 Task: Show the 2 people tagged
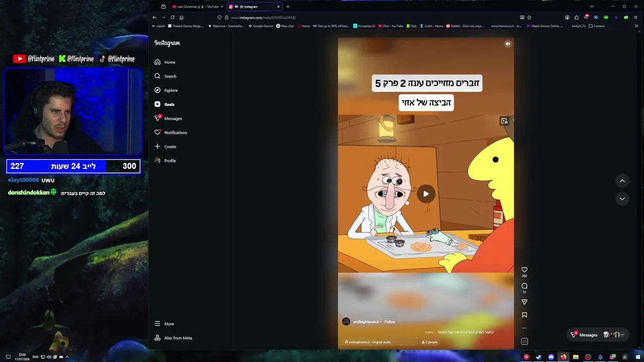coord(430,342)
